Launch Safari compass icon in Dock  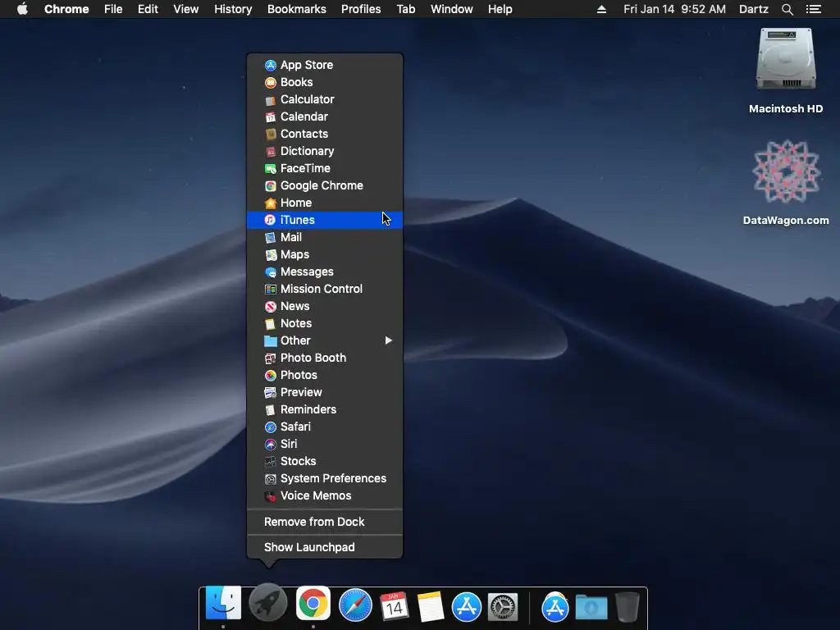coord(355,606)
